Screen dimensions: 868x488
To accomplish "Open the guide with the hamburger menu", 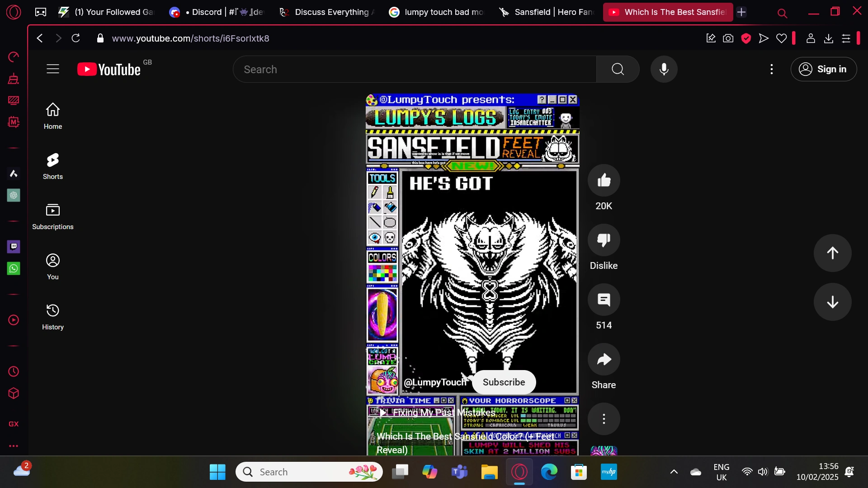I will (52, 69).
